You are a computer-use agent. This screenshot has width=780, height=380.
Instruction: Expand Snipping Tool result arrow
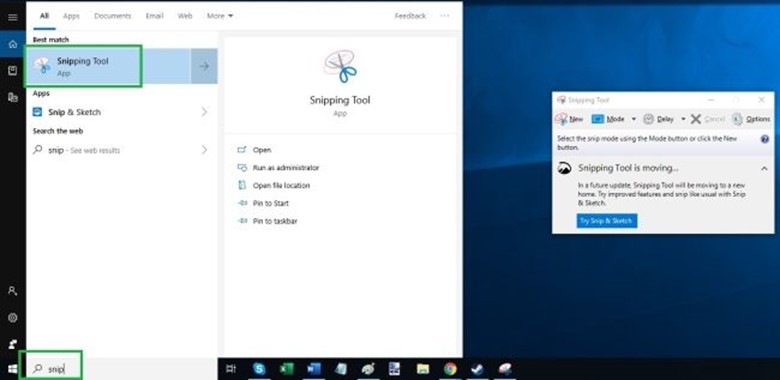click(204, 66)
